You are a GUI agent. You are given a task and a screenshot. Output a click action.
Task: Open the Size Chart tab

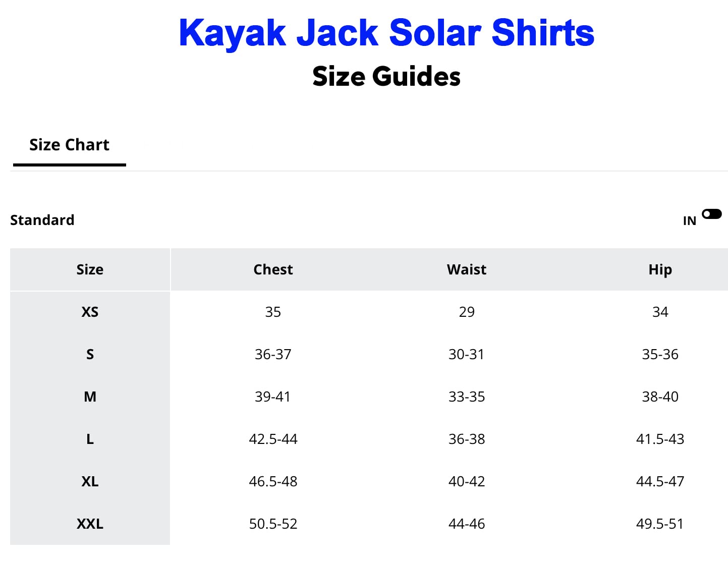click(69, 145)
